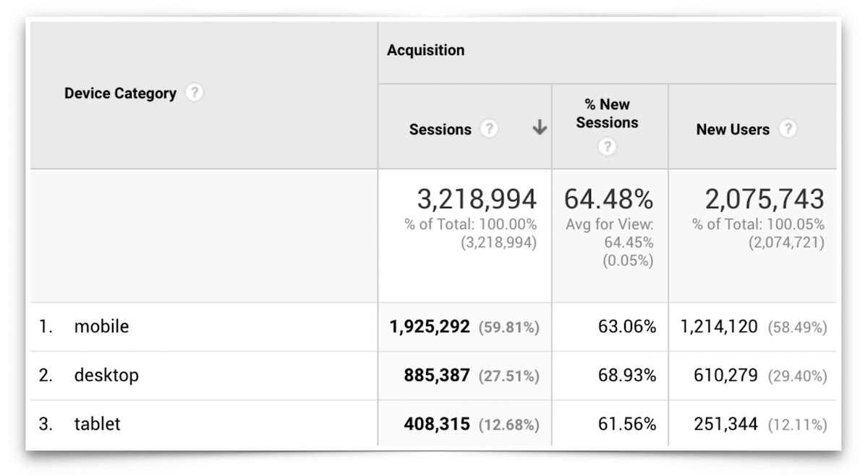This screenshot has height=475, width=868.
Task: Sort table by Sessions column header
Action: click(x=440, y=130)
